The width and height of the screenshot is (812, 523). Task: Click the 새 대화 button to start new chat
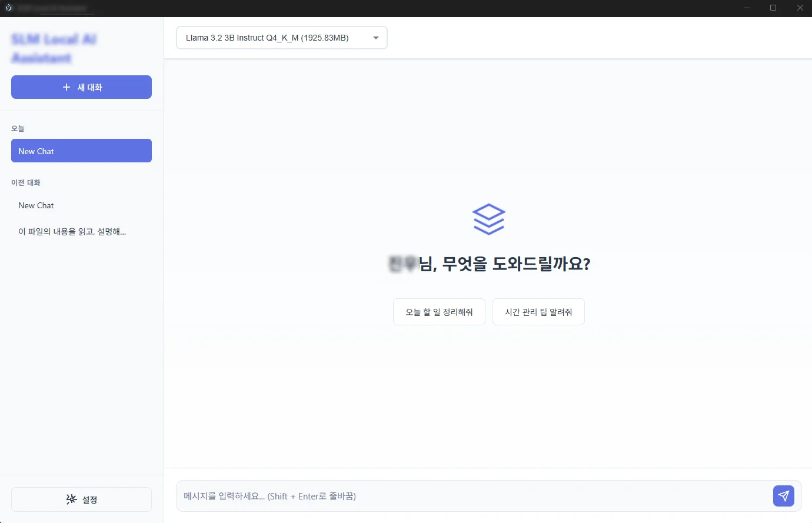click(x=81, y=86)
